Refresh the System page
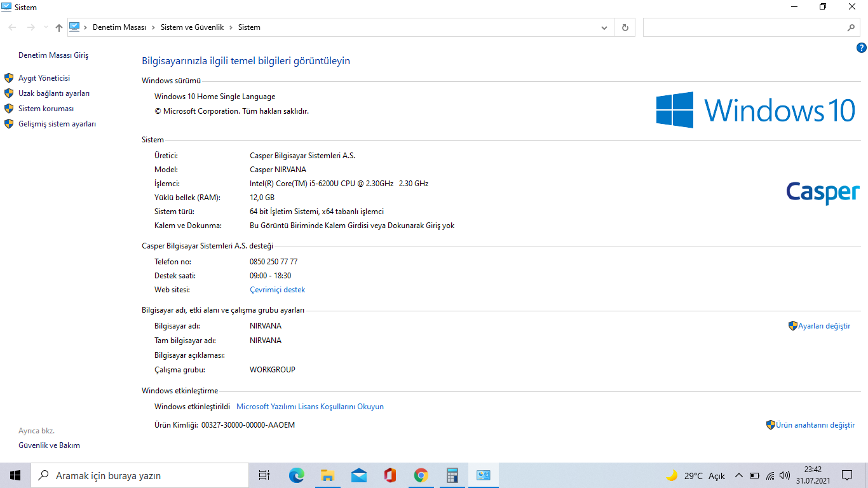Screen dimensions: 868x488 click(625, 27)
